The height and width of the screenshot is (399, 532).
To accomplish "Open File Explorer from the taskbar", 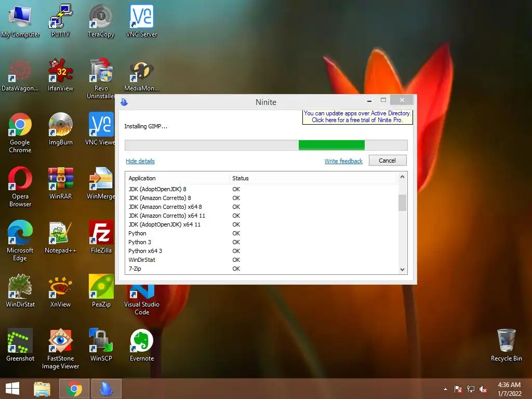I will click(x=42, y=389).
